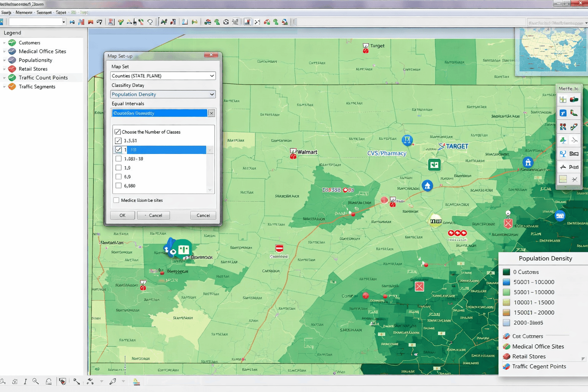
Task: Expand the Retail Stores legend layer
Action: point(5,69)
